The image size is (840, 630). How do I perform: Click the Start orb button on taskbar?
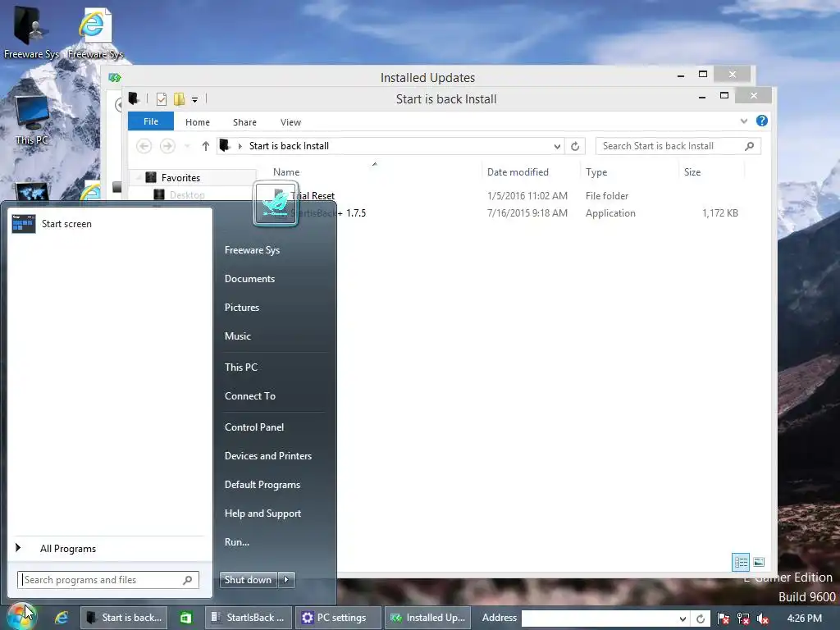[21, 617]
